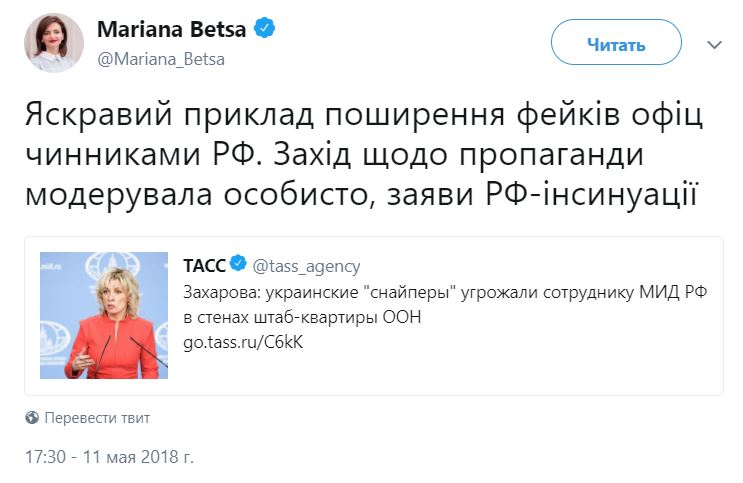
Task: Click Mariana Betsa's profile avatar
Action: click(x=54, y=43)
